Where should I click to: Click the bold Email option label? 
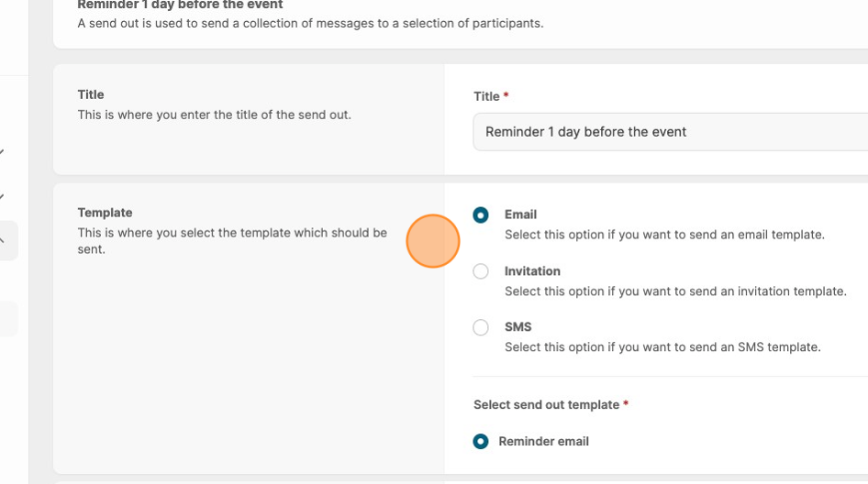tap(520, 214)
